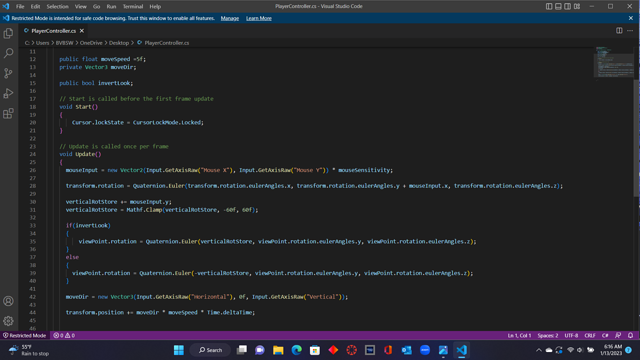Viewport: 640px width, 360px height.
Task: Dismiss the Restricted Mode banner
Action: pyautogui.click(x=631, y=18)
